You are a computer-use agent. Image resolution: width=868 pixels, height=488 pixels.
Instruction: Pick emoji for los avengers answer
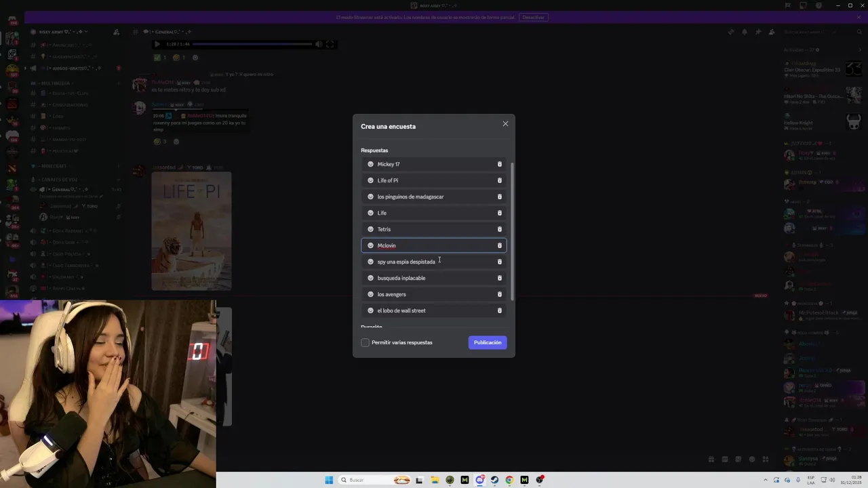(370, 294)
